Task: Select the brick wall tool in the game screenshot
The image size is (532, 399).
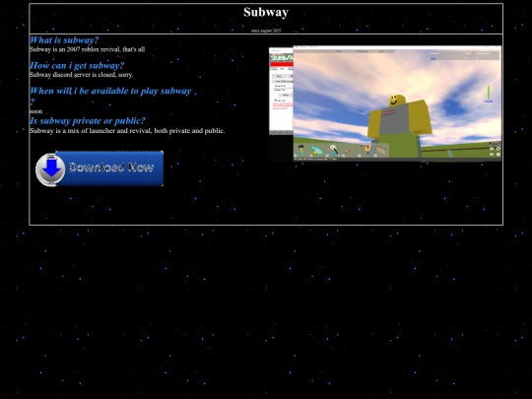Action: click(381, 150)
